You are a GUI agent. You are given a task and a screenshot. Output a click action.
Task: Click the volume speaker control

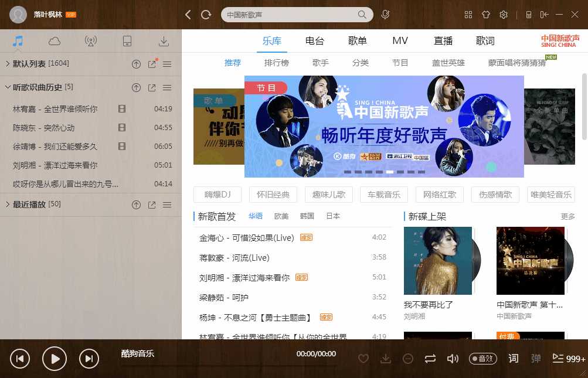point(452,359)
